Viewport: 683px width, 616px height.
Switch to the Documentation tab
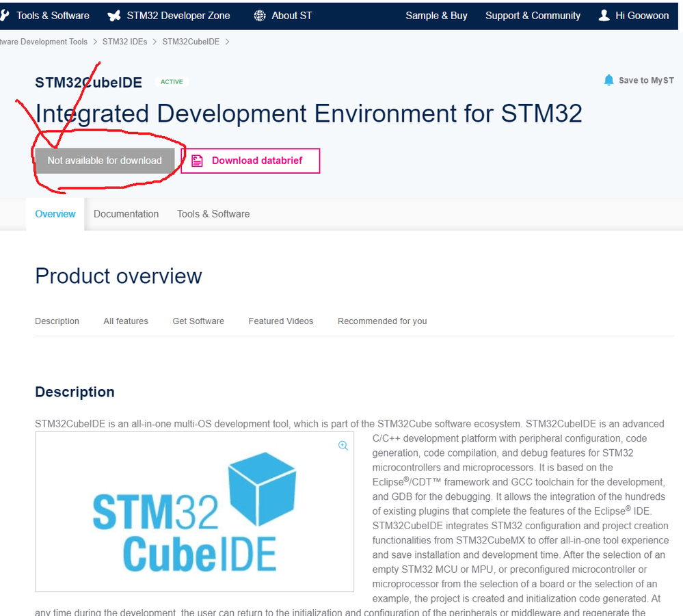click(x=126, y=214)
